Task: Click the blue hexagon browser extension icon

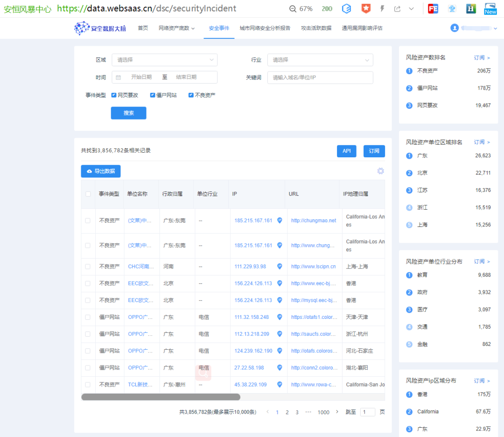Action: [x=346, y=9]
